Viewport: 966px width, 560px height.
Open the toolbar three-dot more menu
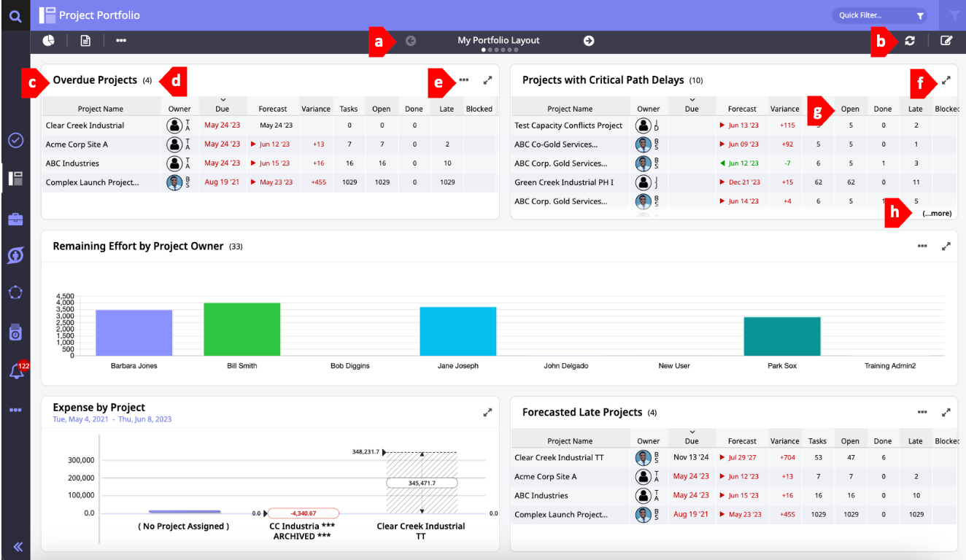click(121, 41)
